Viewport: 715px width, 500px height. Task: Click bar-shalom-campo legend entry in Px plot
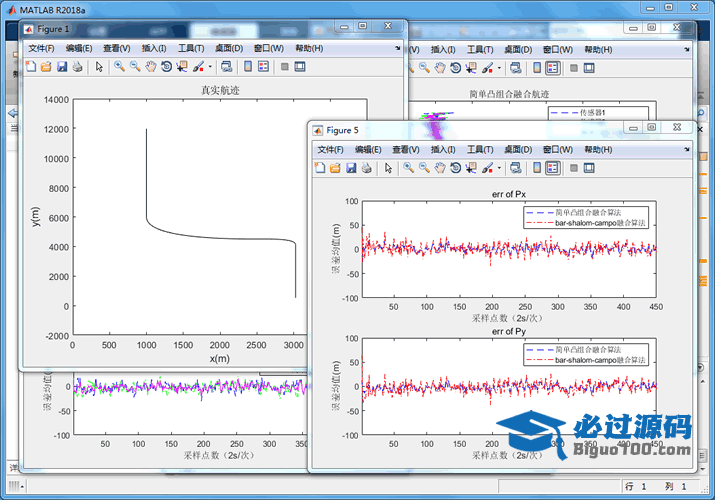pyautogui.click(x=586, y=223)
